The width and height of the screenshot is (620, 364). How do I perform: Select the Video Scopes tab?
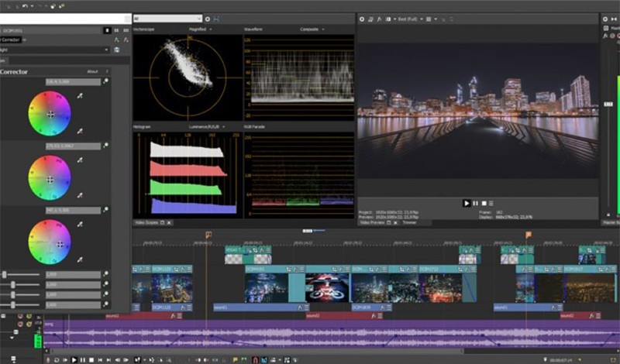pos(145,223)
